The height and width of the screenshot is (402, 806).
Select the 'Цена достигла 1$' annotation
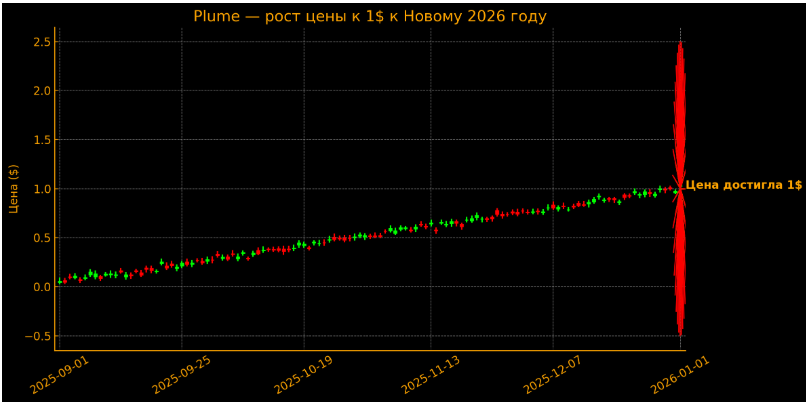click(743, 185)
